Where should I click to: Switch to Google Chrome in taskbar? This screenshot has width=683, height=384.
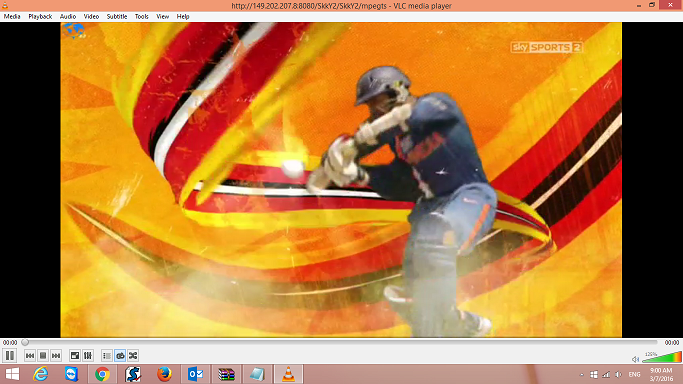102,374
